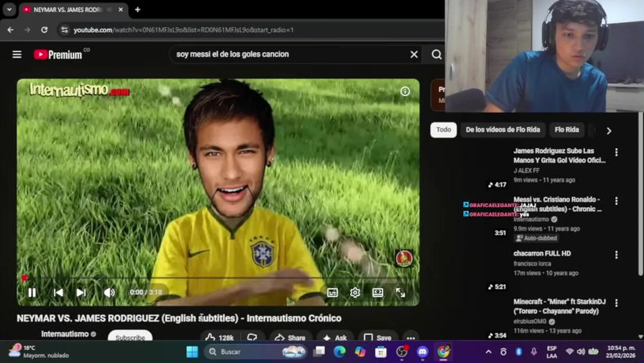
Task: Switch ESP LAA input language
Action: (x=552, y=351)
